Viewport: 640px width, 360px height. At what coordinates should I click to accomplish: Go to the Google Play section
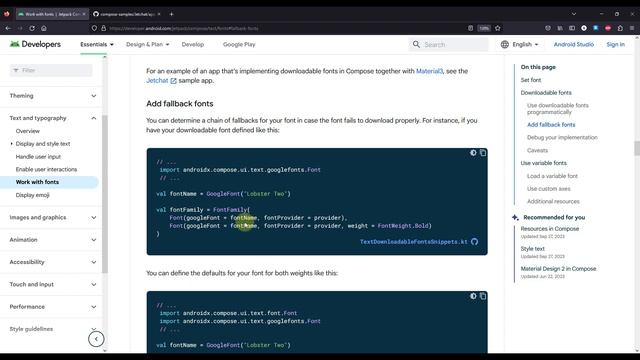coord(239,44)
